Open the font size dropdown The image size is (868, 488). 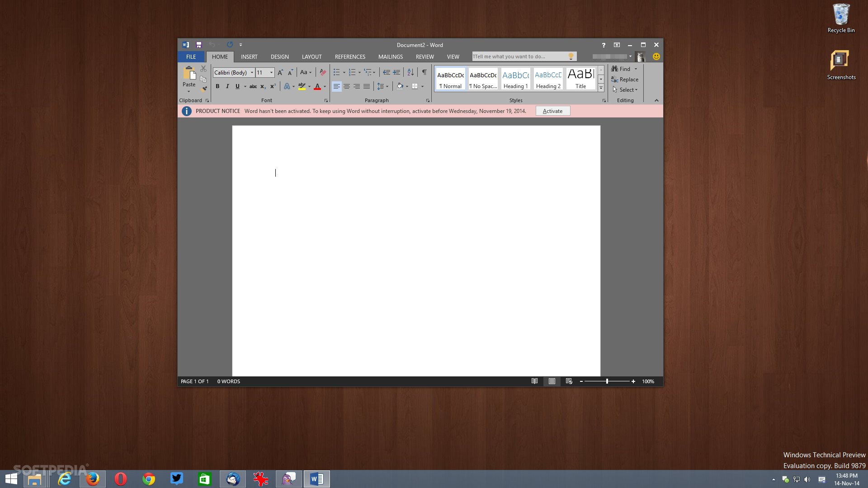point(271,73)
